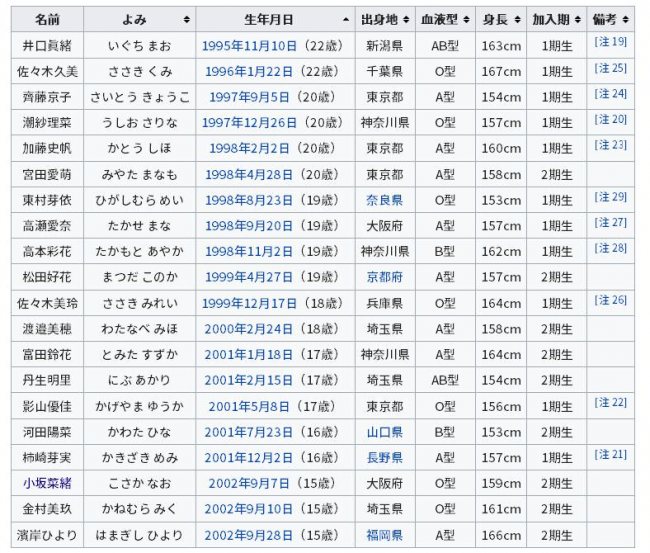
Task: Sort table by 加入期 column arrows
Action: coord(578,19)
